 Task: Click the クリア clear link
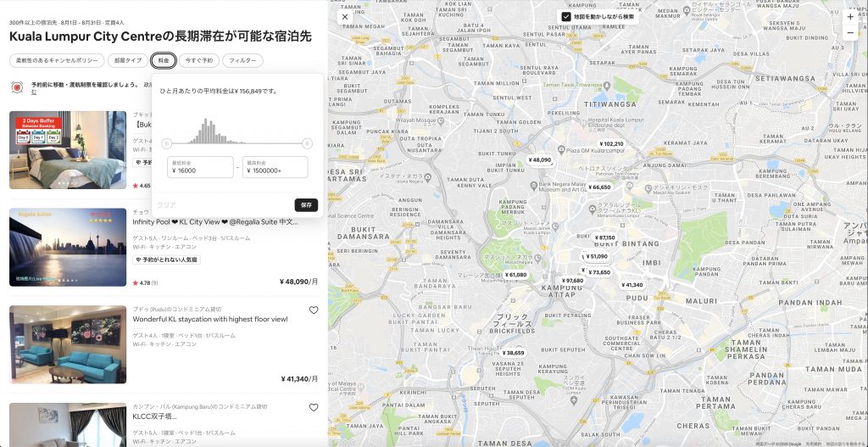167,205
